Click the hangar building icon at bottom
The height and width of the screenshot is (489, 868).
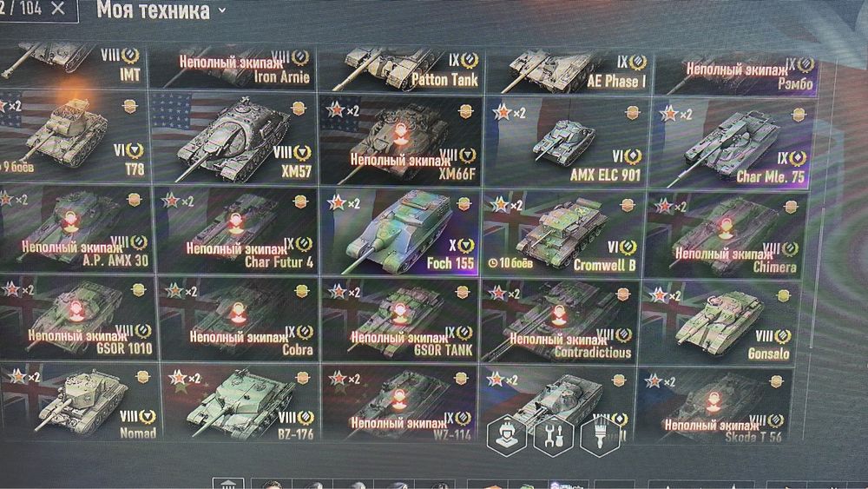click(228, 484)
